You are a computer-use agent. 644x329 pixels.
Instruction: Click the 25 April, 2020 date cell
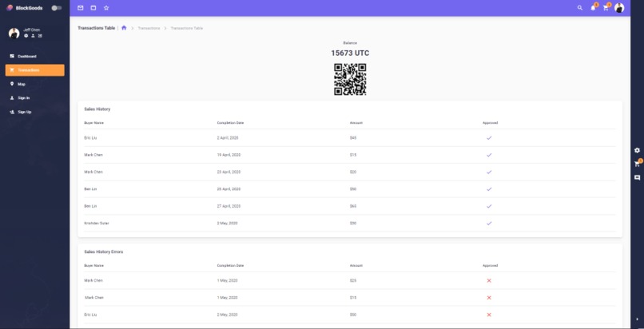[x=229, y=189]
